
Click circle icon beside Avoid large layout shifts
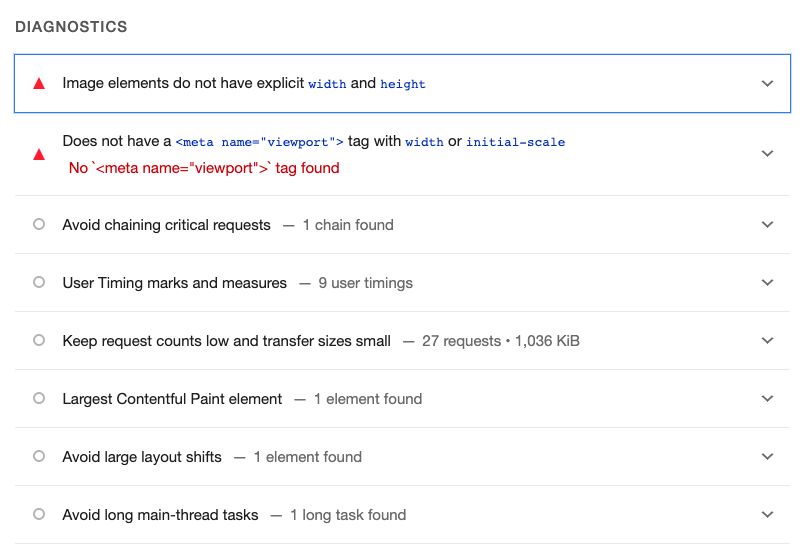pyautogui.click(x=39, y=456)
